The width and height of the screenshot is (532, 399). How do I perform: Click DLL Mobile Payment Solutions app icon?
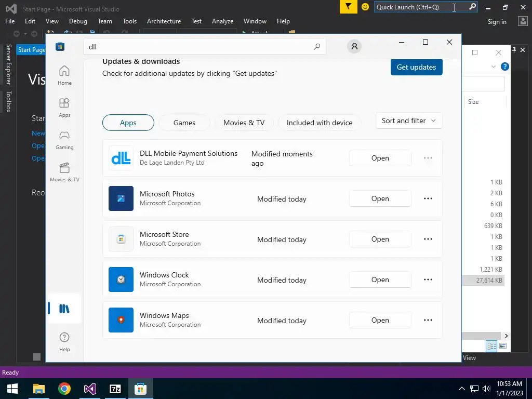[121, 158]
